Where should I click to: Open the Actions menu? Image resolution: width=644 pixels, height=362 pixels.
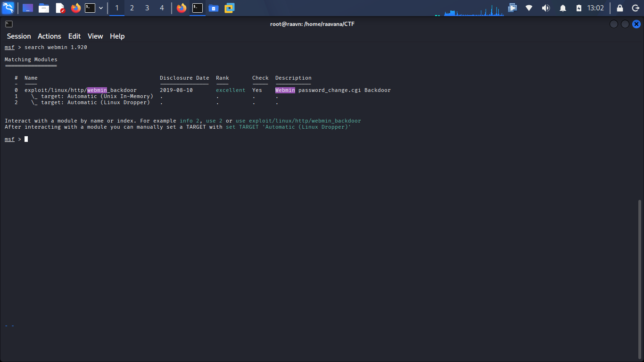(50, 36)
